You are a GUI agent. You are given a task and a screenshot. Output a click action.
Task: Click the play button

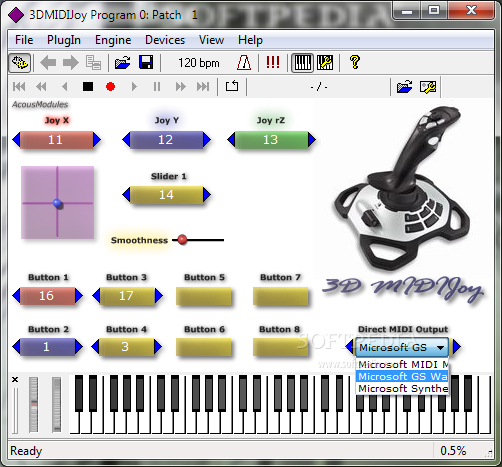[134, 87]
